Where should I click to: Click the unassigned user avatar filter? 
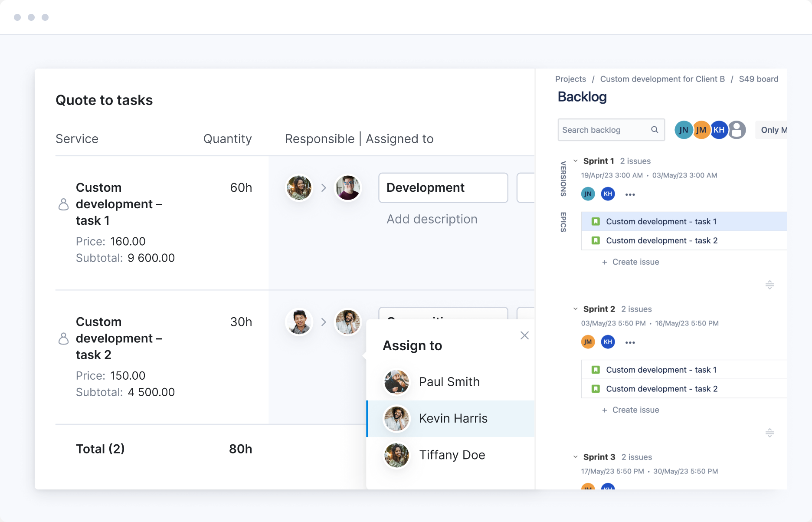point(737,130)
